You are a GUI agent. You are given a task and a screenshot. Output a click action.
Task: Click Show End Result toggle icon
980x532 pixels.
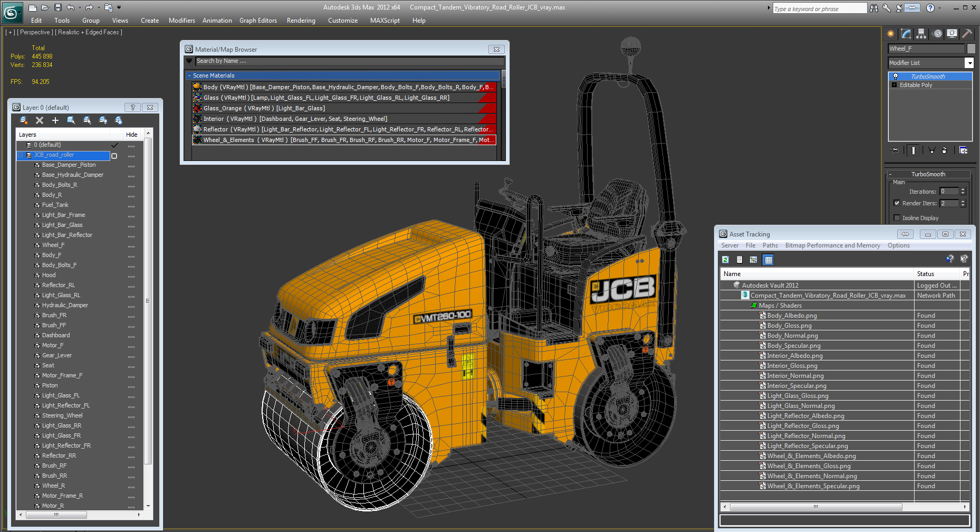coord(914,150)
